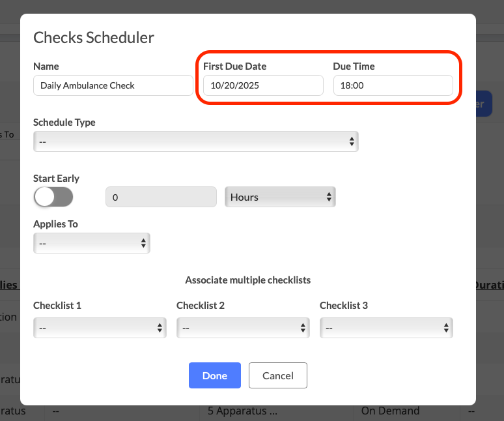Viewport: 504px width, 421px height.
Task: Open the Checklist 2 dropdown
Action: point(243,328)
